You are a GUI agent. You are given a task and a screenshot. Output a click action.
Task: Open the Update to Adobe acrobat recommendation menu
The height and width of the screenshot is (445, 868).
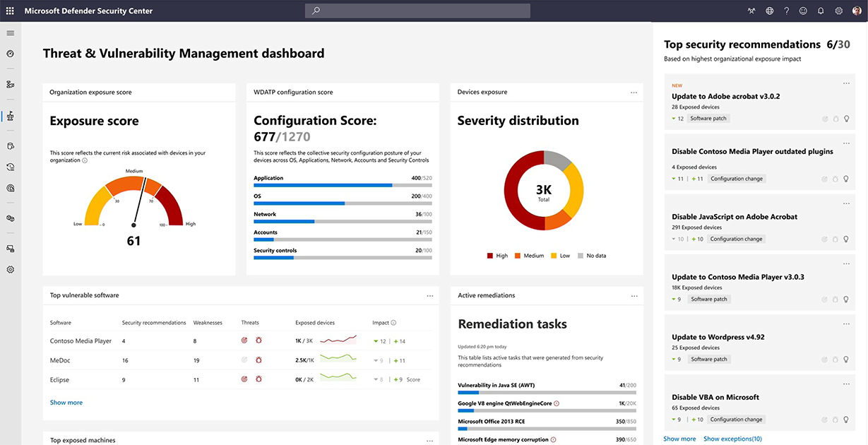click(846, 83)
